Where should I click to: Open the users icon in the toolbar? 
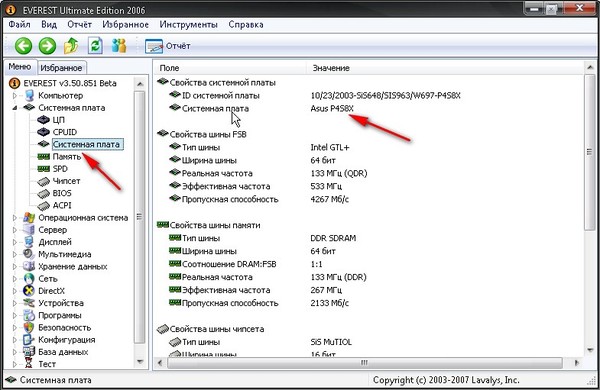coord(119,46)
